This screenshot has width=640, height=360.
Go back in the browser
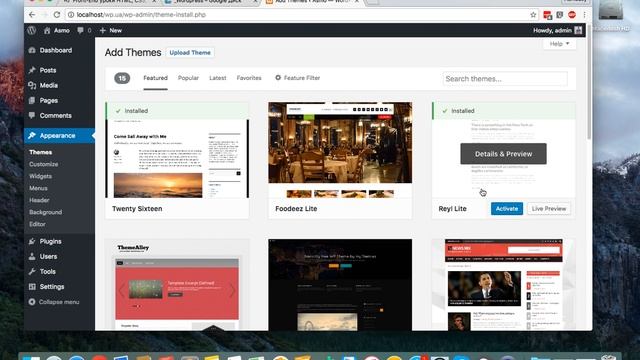point(32,15)
